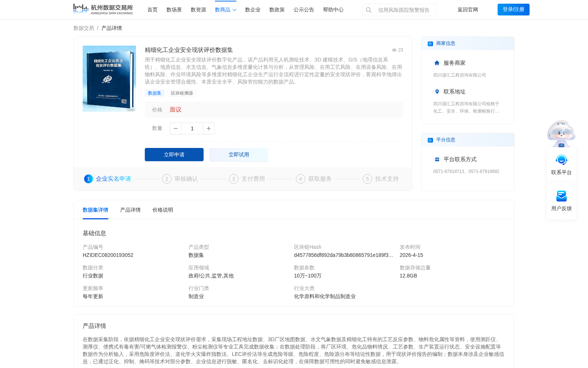Switch to 数据集详情 tab

pos(96,210)
